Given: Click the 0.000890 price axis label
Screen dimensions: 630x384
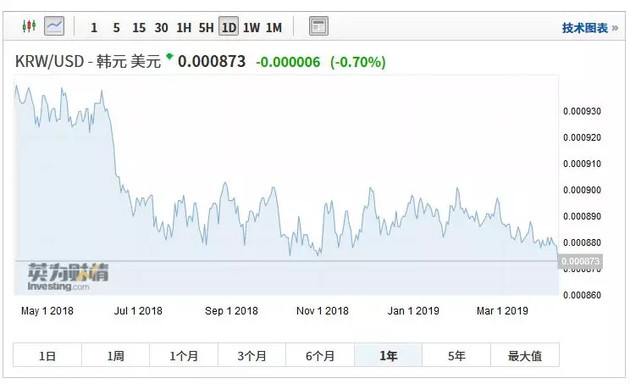Looking at the screenshot, I should tap(582, 217).
